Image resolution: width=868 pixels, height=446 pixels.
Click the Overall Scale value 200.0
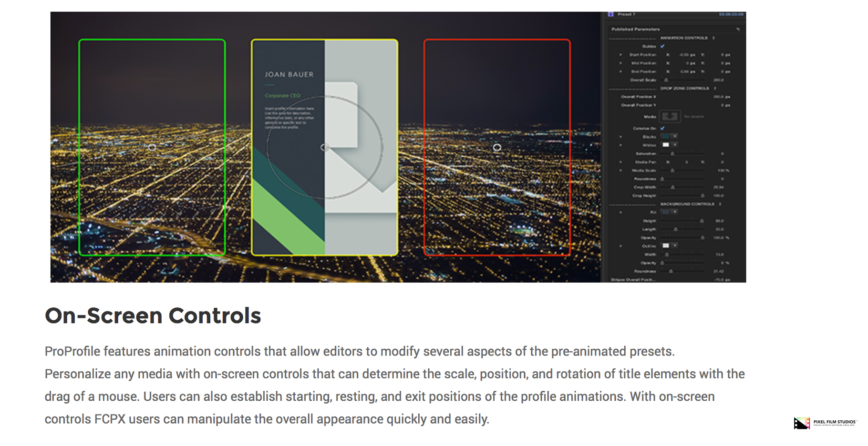click(x=718, y=80)
